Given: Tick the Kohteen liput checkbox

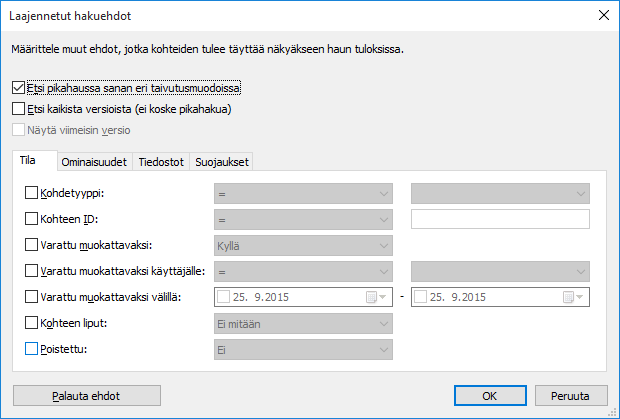Looking at the screenshot, I should pos(31,323).
